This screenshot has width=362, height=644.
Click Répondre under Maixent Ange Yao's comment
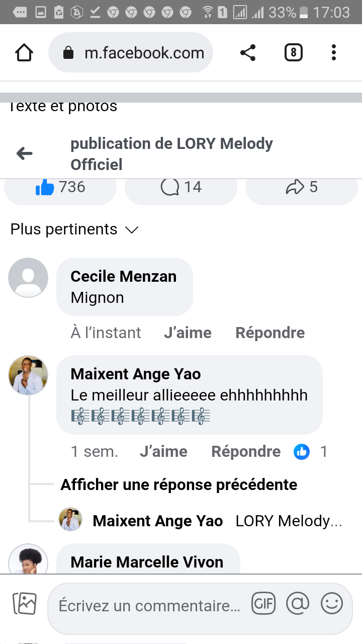[x=246, y=452]
